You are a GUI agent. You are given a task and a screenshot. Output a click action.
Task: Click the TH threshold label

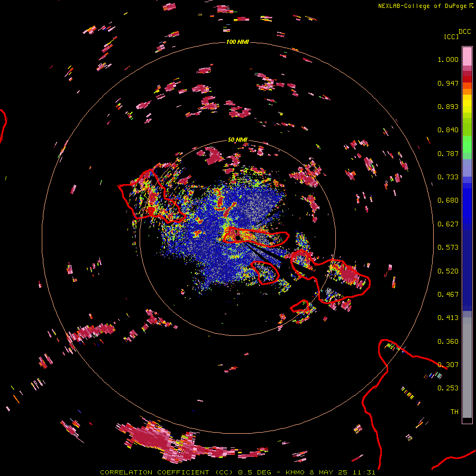454,412
